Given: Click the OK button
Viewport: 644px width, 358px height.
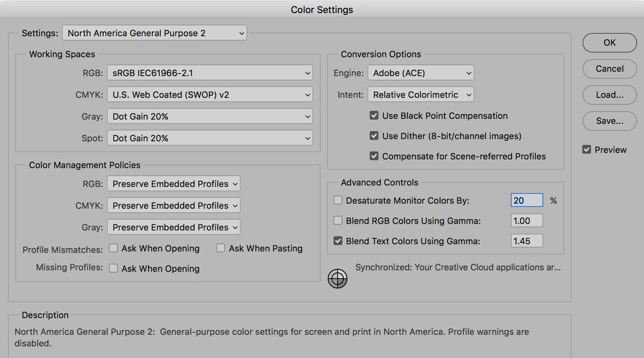Looking at the screenshot, I should point(609,43).
